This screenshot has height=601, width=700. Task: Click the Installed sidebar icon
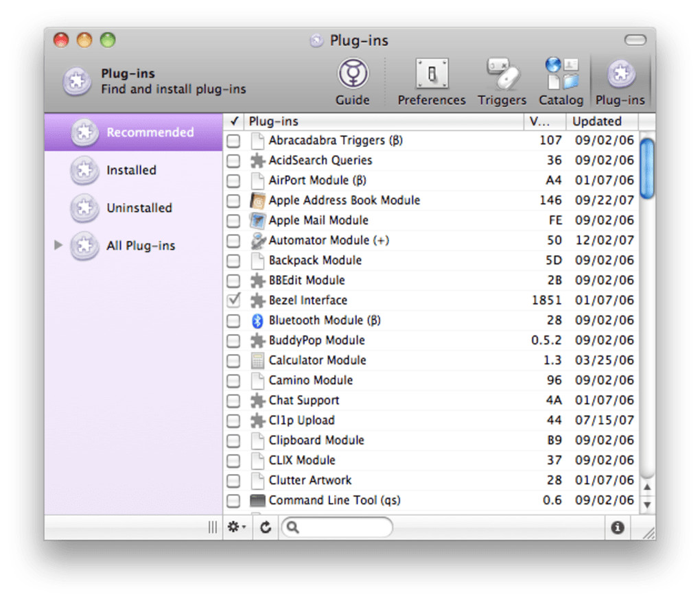[84, 170]
